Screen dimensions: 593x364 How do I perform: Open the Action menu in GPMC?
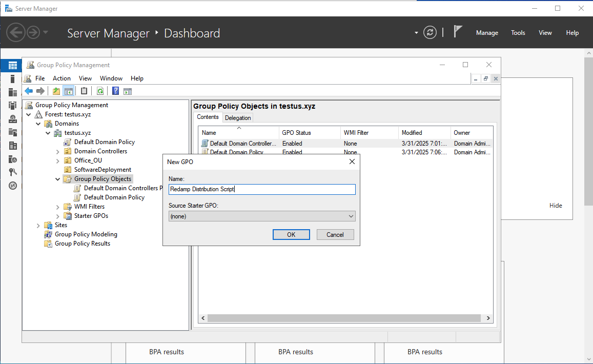point(62,78)
